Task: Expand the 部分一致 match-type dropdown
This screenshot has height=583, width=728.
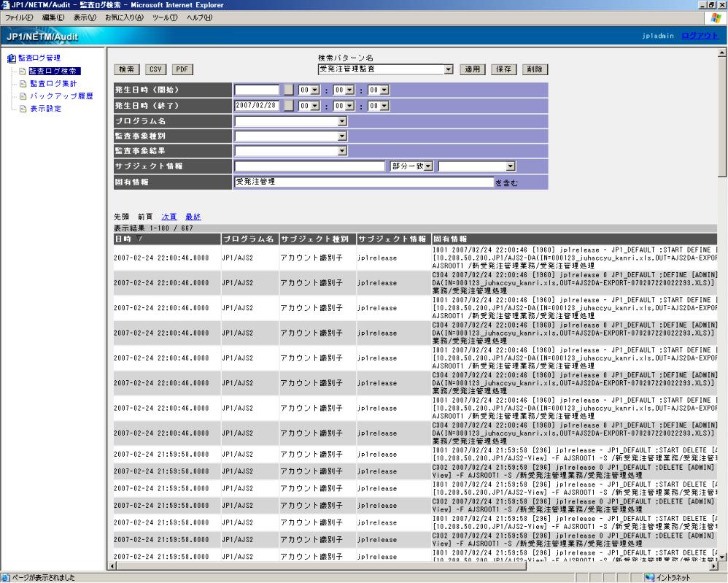Action: click(429, 166)
